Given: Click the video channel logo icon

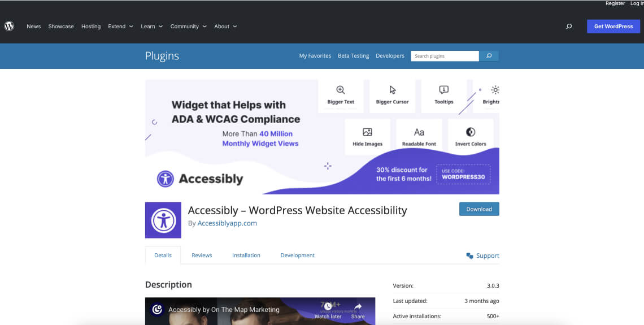Looking at the screenshot, I should click(x=157, y=309).
